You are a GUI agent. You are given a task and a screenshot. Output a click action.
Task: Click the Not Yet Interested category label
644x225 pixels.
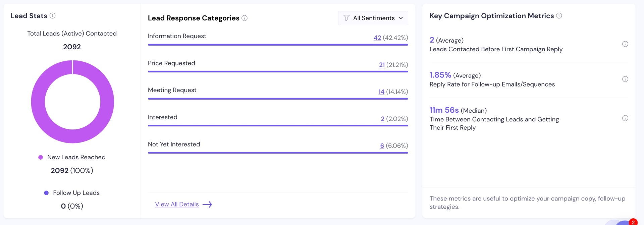pos(174,144)
